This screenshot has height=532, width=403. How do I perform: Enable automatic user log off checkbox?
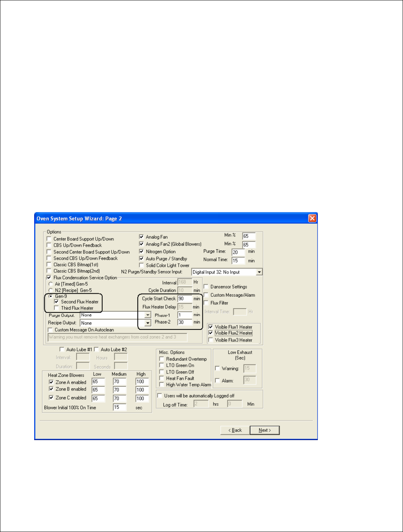point(160,396)
